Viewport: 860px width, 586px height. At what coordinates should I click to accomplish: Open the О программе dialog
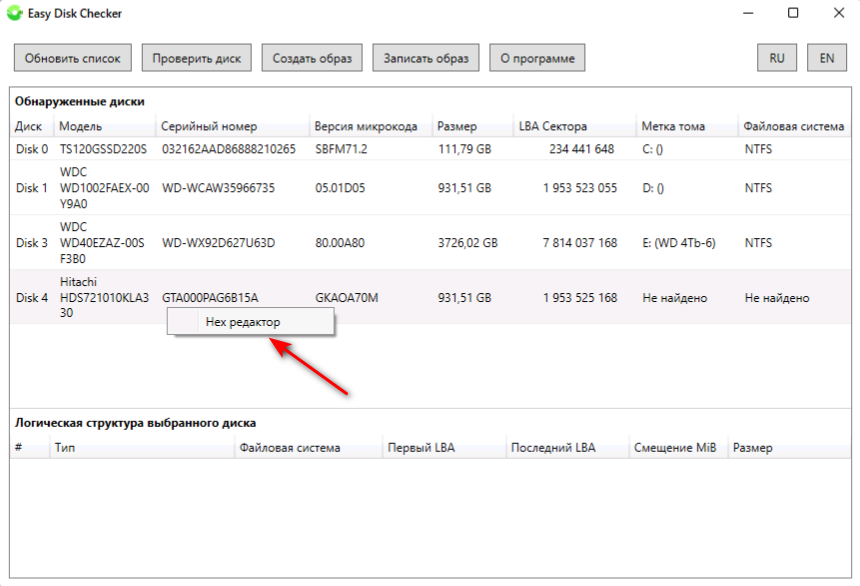click(x=537, y=58)
